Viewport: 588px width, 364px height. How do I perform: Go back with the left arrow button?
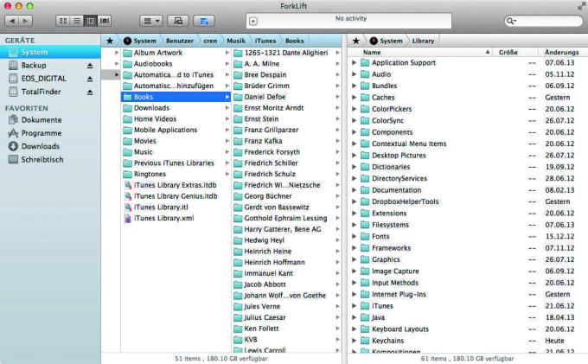click(11, 21)
